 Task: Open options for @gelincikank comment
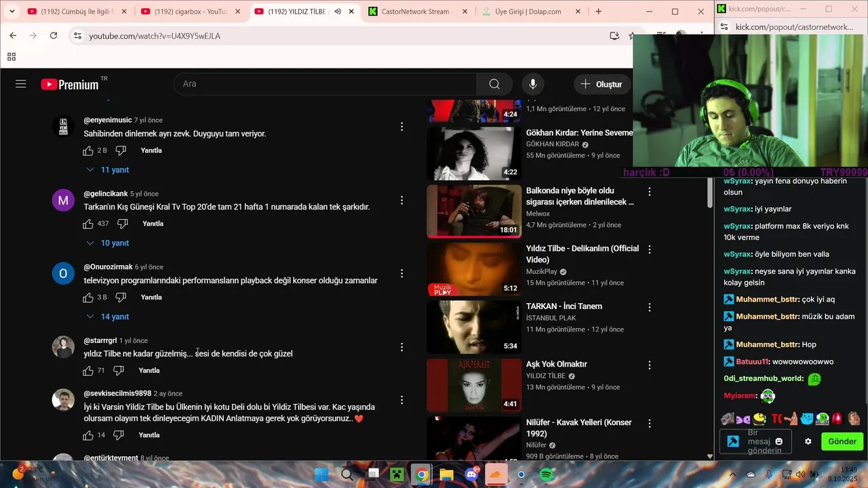401,200
